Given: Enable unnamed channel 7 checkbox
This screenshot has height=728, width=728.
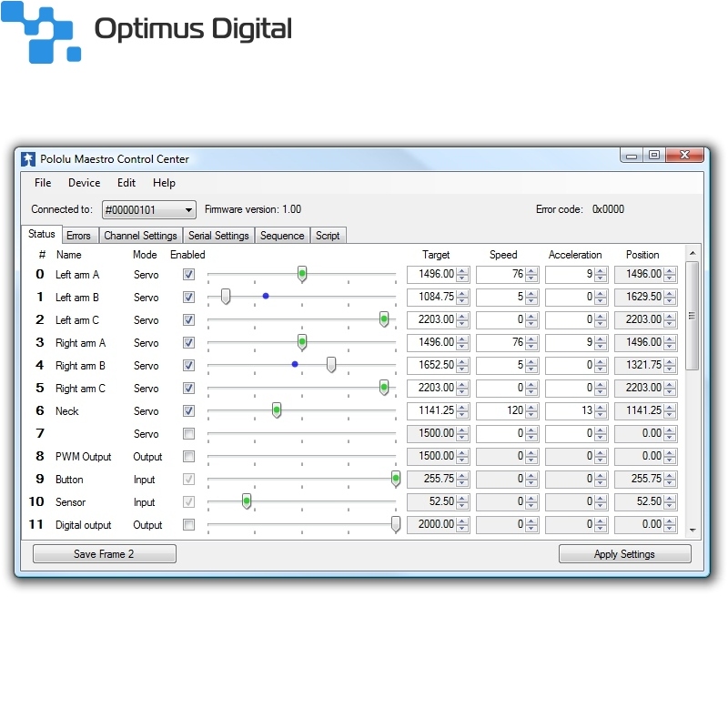Looking at the screenshot, I should (x=188, y=434).
